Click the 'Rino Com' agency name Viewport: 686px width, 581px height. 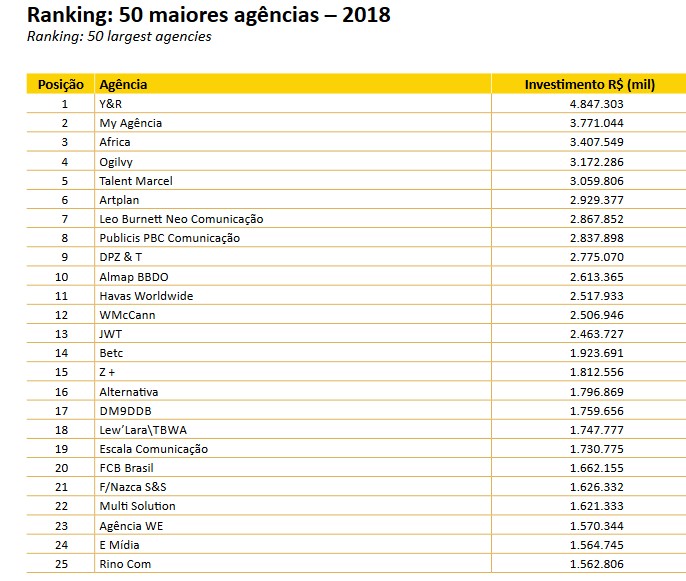(x=126, y=564)
